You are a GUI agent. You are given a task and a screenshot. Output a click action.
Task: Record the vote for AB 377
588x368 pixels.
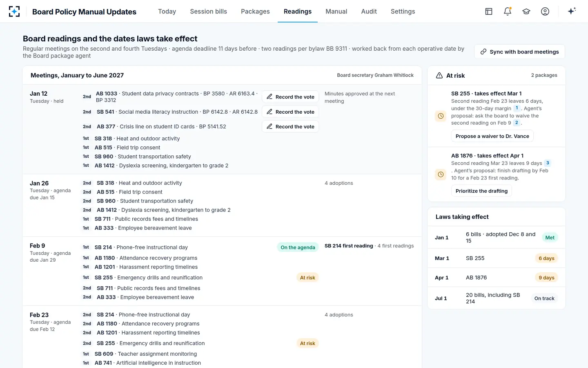point(290,126)
